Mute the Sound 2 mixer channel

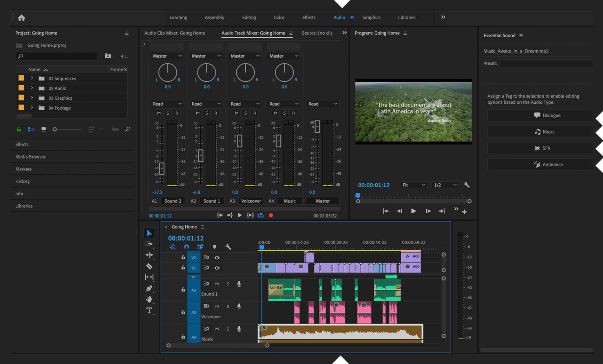coord(159,113)
